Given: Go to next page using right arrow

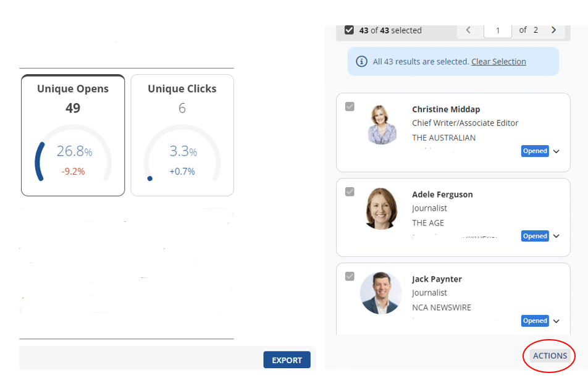Looking at the screenshot, I should (x=553, y=30).
